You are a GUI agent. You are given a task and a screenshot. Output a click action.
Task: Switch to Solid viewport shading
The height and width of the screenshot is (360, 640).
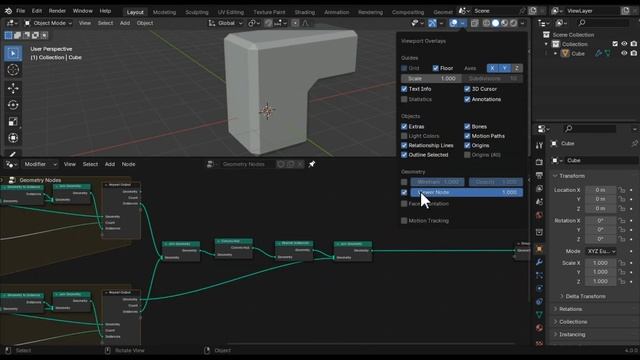click(496, 23)
